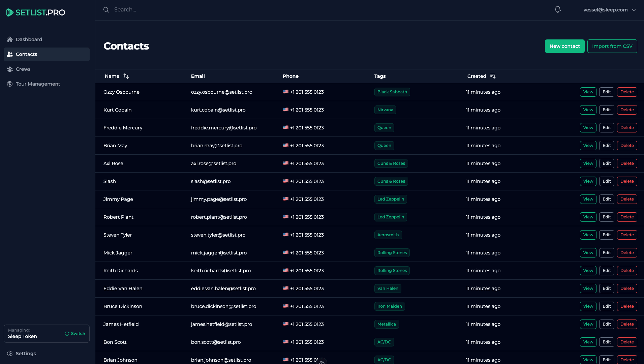Click the Aerosmith tag
The height and width of the screenshot is (364, 644).
click(388, 235)
